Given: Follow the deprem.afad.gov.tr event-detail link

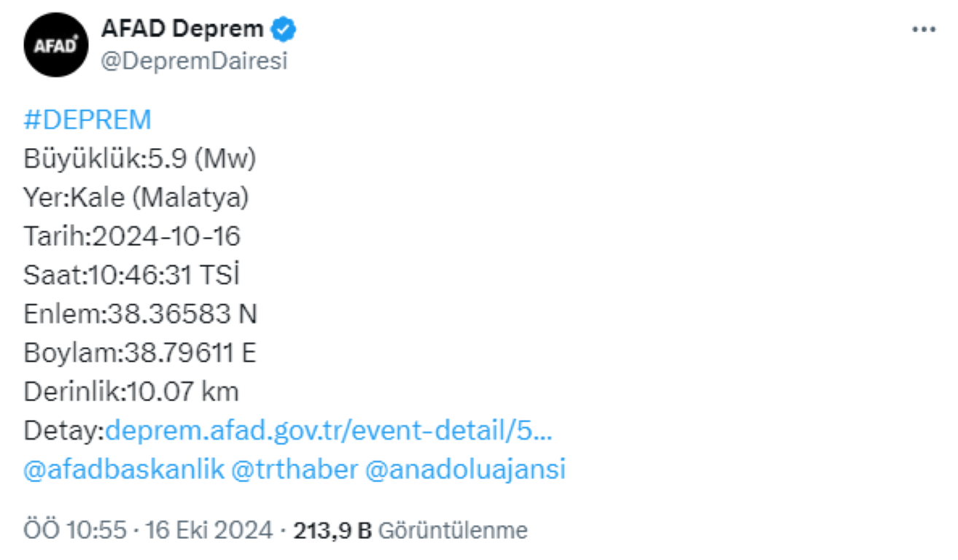Looking at the screenshot, I should point(330,430).
